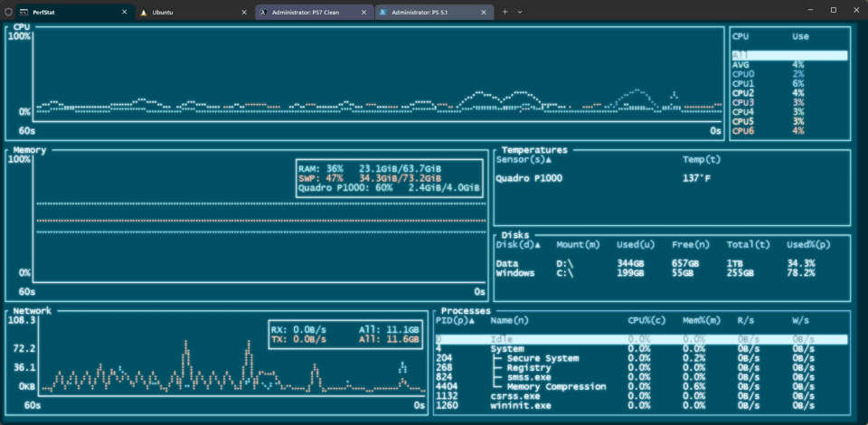Close the Ubuntu tab

243,12
